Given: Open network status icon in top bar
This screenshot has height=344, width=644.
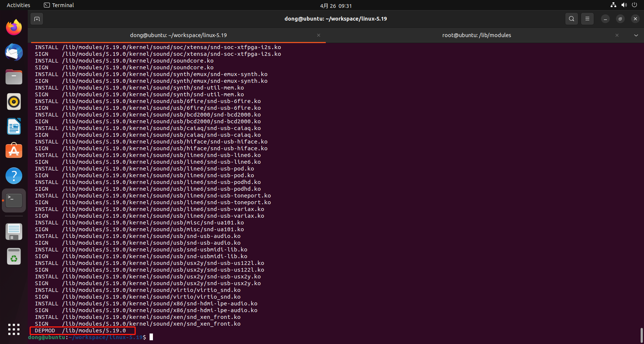Looking at the screenshot, I should point(613,5).
